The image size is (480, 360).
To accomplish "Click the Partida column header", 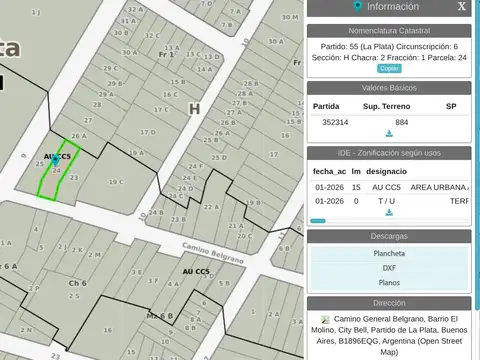I will 326,106.
